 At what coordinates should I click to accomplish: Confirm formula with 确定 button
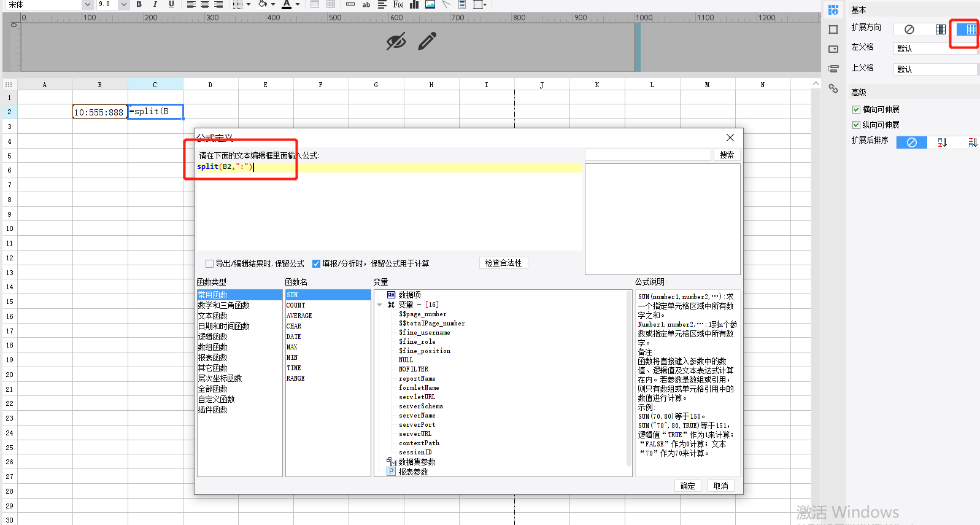click(688, 486)
